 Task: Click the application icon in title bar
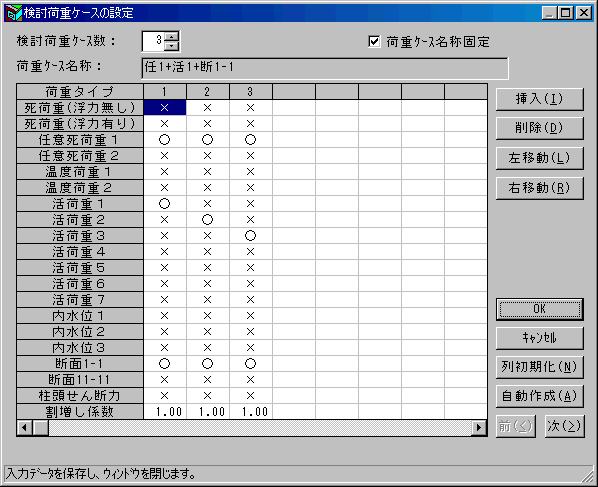click(13, 13)
